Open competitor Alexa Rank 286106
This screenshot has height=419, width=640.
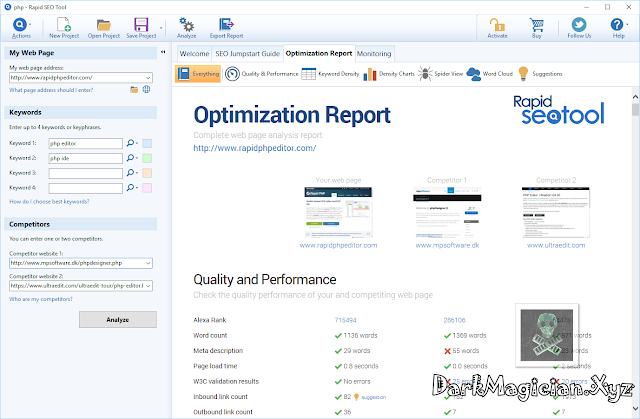pyautogui.click(x=454, y=320)
